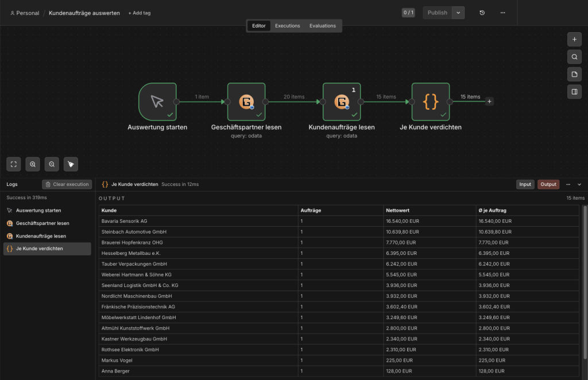
Task: Zoom out of the canvas
Action: coord(52,164)
